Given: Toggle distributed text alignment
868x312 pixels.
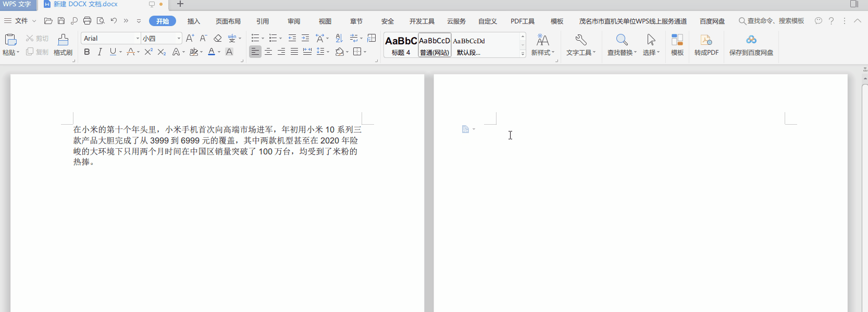Looking at the screenshot, I should [x=307, y=52].
